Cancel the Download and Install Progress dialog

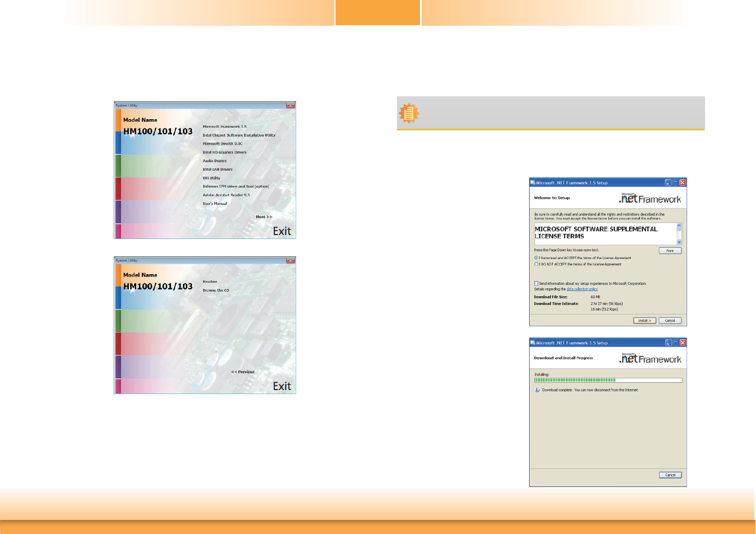coord(670,475)
